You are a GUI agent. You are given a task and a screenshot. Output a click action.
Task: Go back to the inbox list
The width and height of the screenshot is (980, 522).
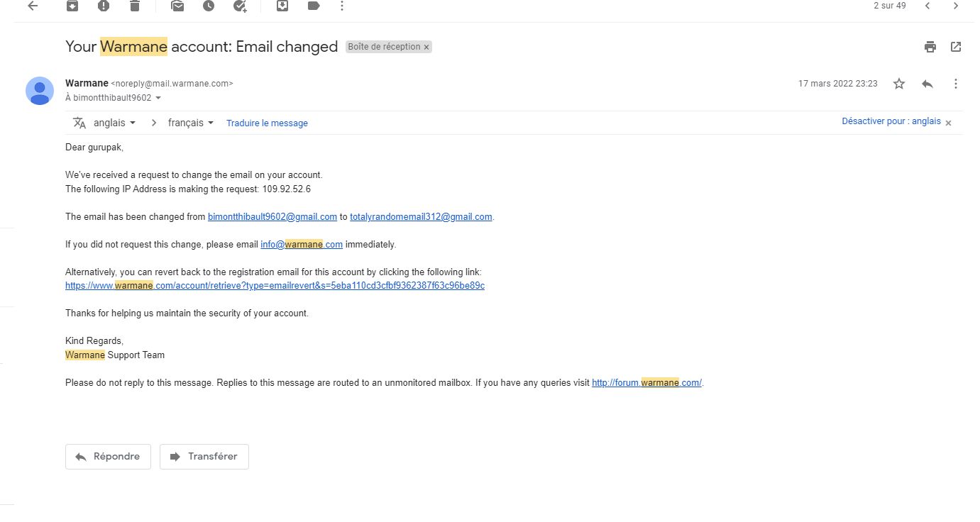pos(33,6)
